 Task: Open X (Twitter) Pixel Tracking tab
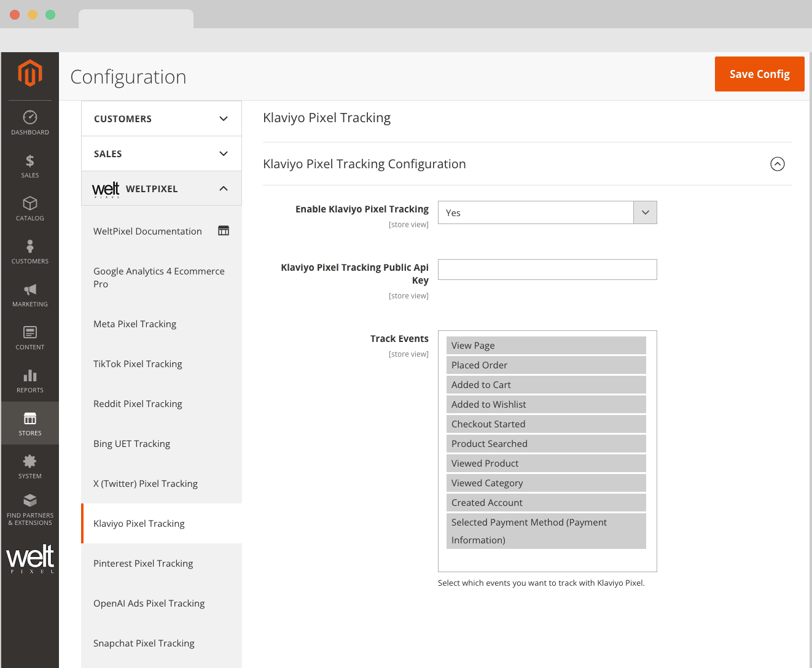click(x=162, y=484)
